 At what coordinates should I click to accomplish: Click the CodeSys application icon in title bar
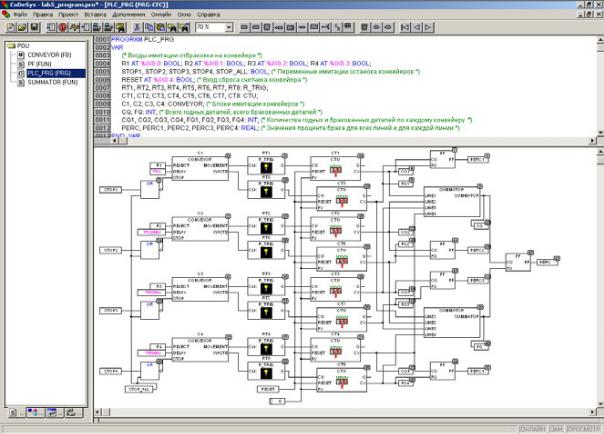coord(6,5)
